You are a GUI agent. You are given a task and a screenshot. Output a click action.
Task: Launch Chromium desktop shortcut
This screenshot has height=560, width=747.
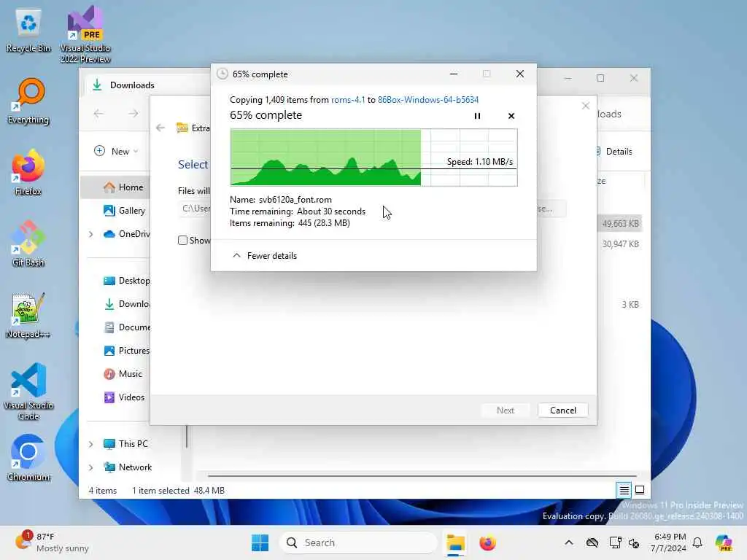pyautogui.click(x=28, y=458)
